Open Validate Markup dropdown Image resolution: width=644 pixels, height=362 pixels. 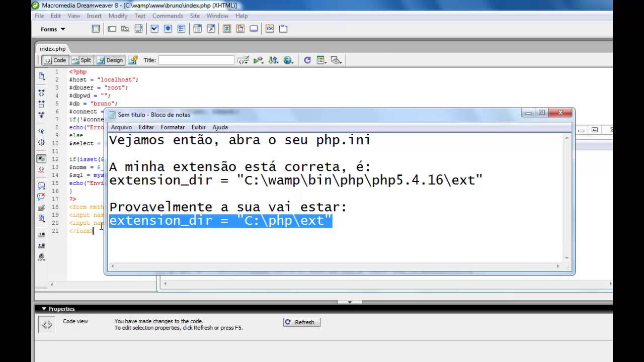[258, 60]
